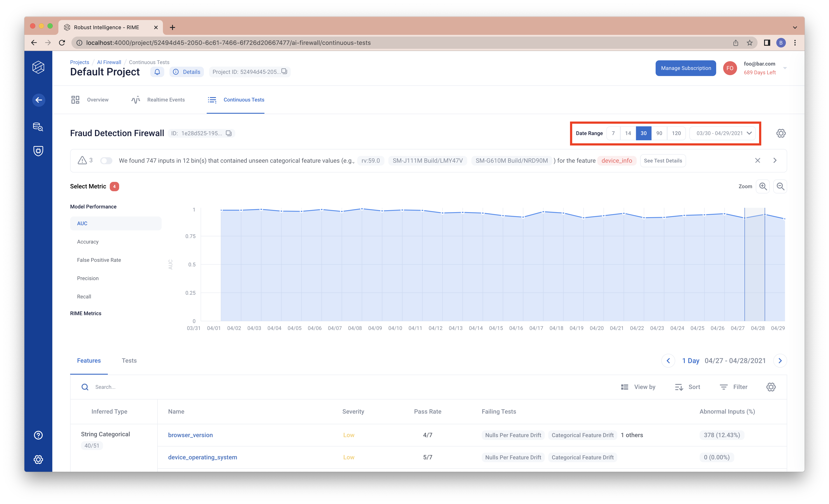Click the FO user avatar
This screenshot has width=829, height=504.
point(730,68)
